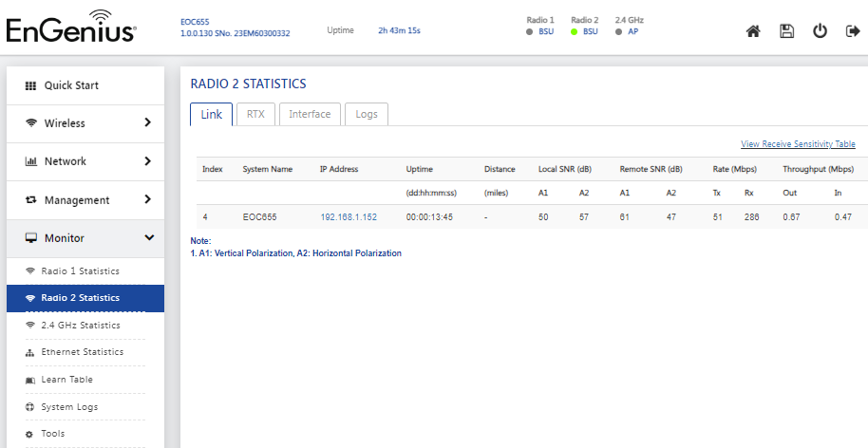Click the Quick Start grid icon

[31, 85]
